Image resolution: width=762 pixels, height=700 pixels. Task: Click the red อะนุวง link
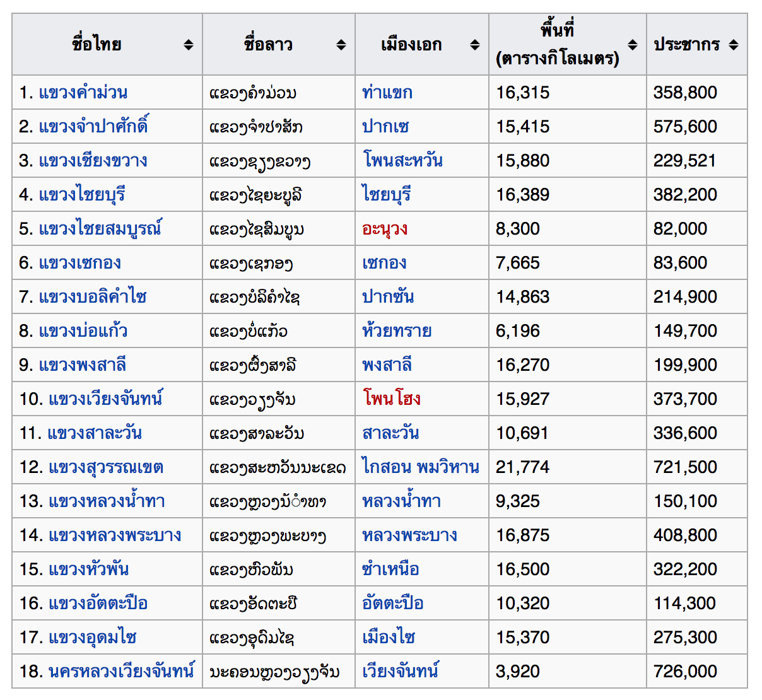point(384,229)
